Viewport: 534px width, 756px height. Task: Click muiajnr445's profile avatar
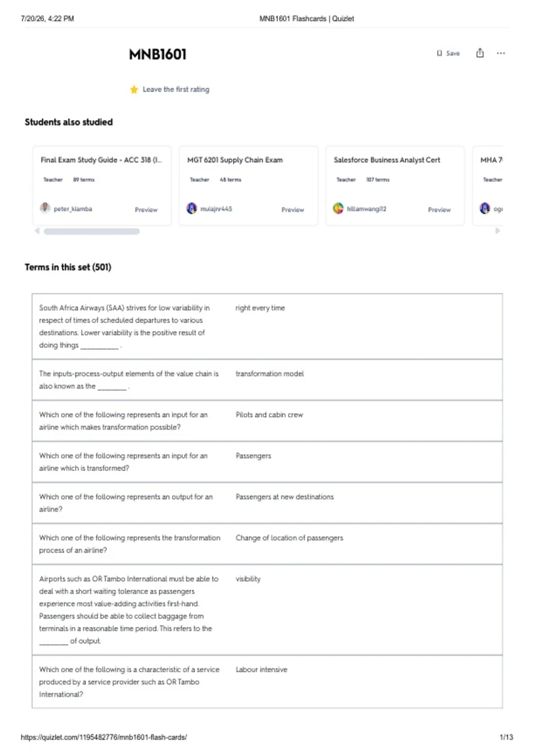[191, 208]
